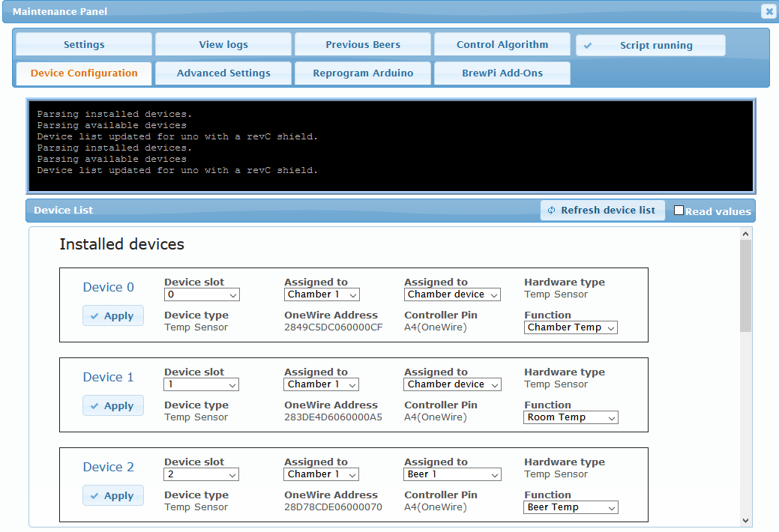Open the BrewPi Add-Ons tab

pyautogui.click(x=502, y=73)
